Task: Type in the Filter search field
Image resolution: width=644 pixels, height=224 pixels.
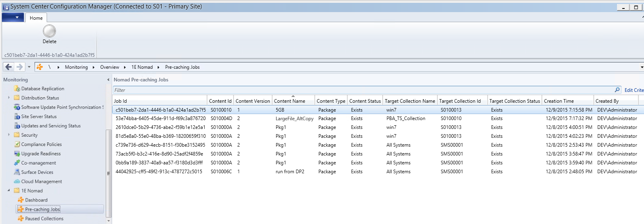Action: (362, 90)
